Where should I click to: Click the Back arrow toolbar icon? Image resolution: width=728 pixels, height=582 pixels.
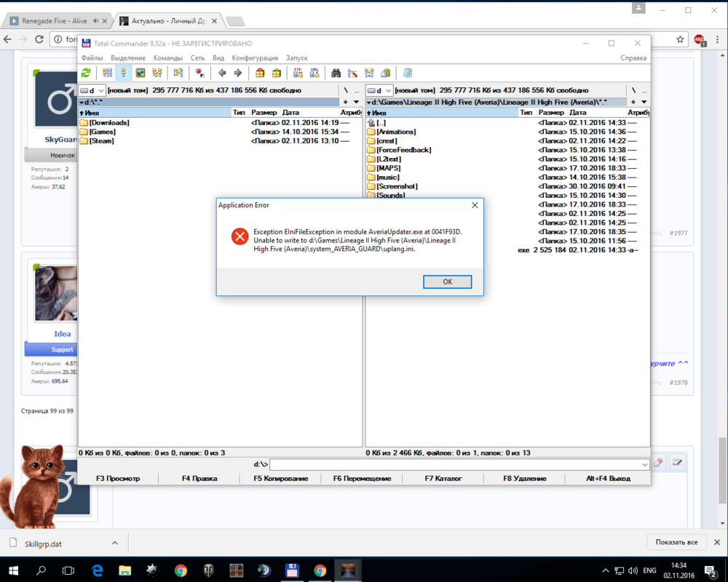222,73
